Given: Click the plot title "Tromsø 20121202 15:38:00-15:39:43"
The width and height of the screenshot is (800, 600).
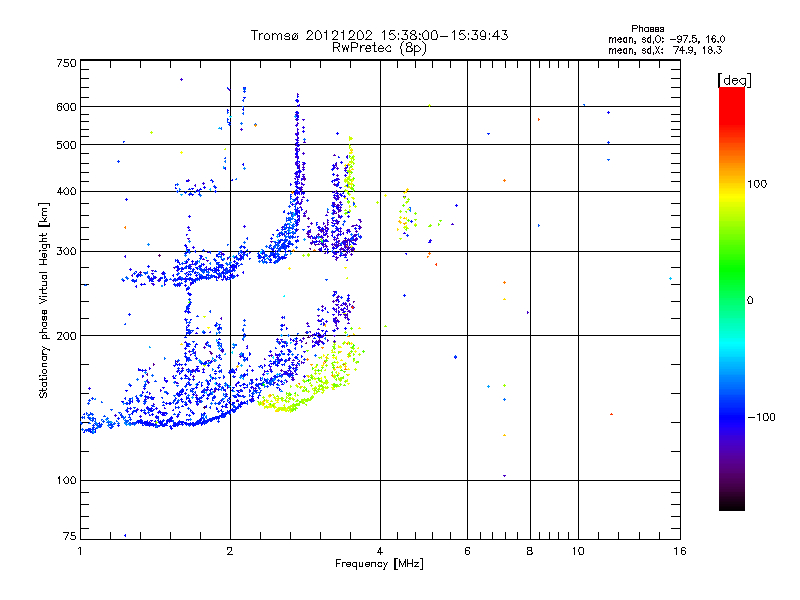Looking at the screenshot, I should [379, 35].
